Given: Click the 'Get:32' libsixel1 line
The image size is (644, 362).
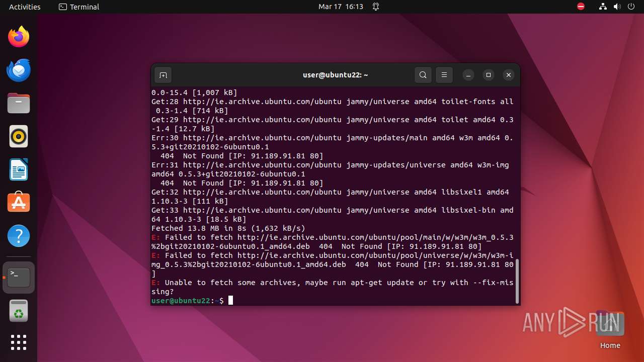Looking at the screenshot, I should coord(331,197).
